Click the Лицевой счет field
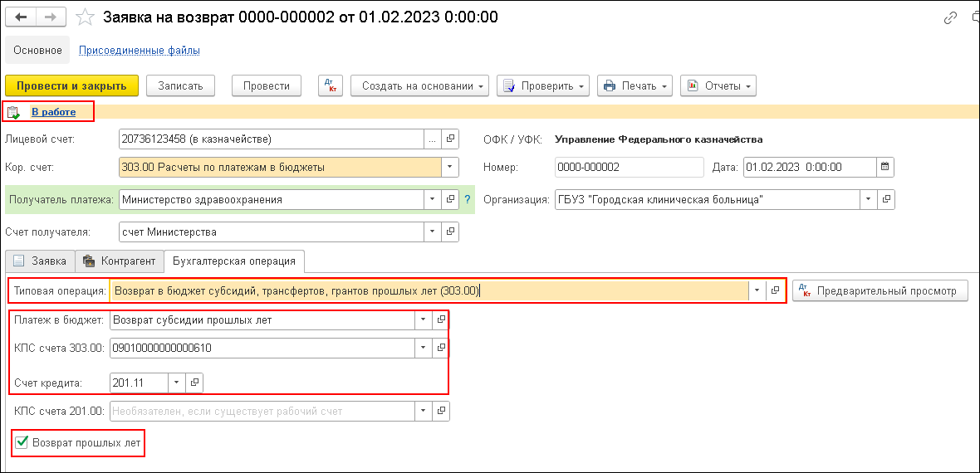 coord(271,139)
